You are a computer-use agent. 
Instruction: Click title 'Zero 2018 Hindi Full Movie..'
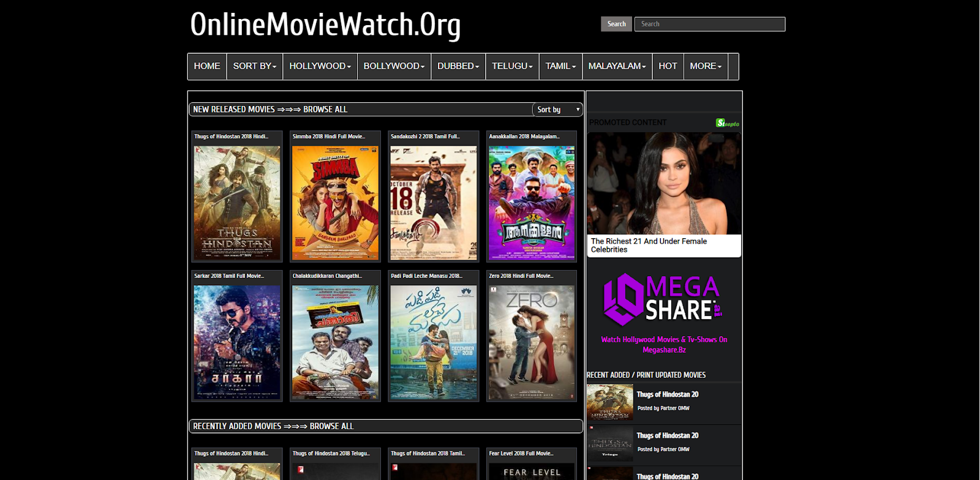point(521,276)
